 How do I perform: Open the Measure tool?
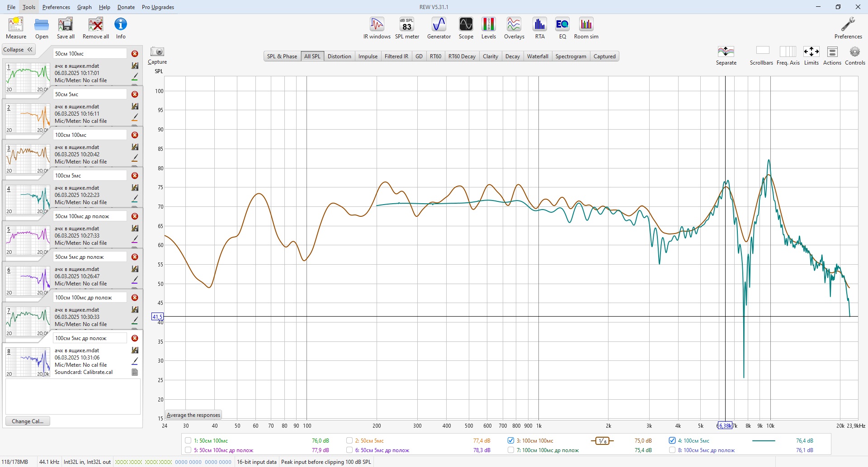[x=16, y=28]
